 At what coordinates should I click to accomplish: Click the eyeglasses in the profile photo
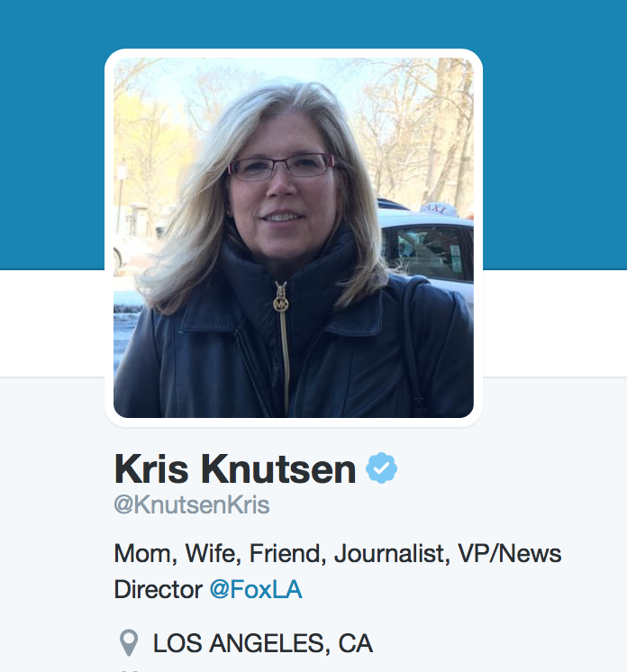282,168
